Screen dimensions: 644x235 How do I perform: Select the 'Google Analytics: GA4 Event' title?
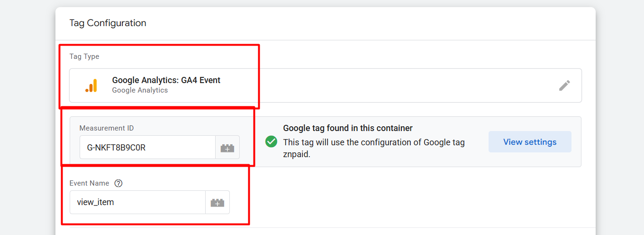click(x=166, y=80)
